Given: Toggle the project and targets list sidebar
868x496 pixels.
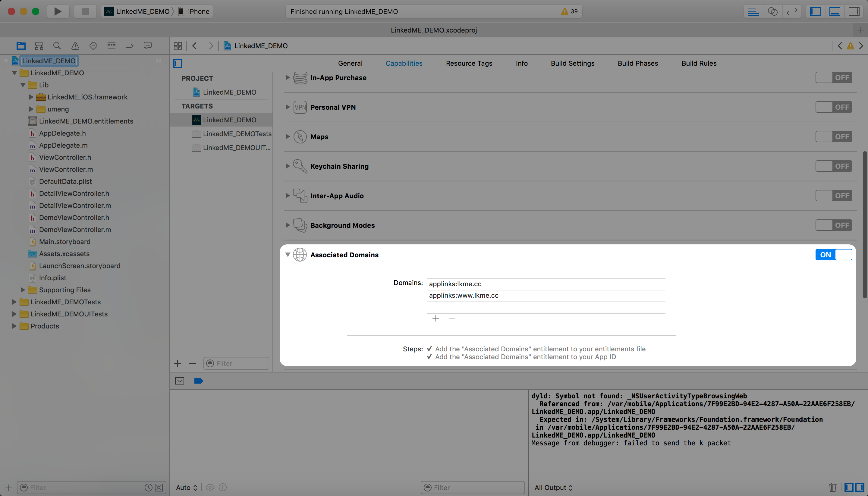Looking at the screenshot, I should coord(178,63).
